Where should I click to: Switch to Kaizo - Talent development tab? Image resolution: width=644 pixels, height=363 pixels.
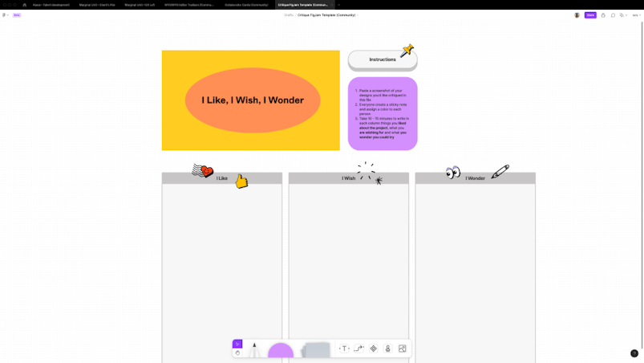(x=51, y=5)
